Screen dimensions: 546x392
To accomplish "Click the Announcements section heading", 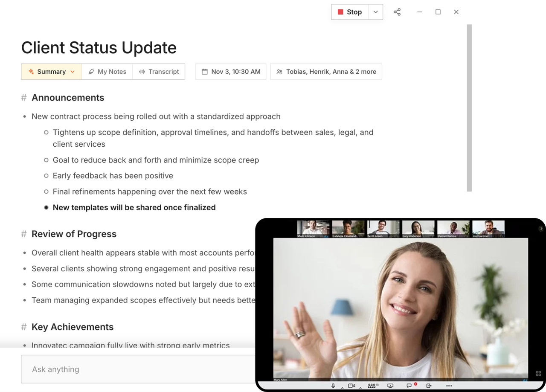I will 68,98.
